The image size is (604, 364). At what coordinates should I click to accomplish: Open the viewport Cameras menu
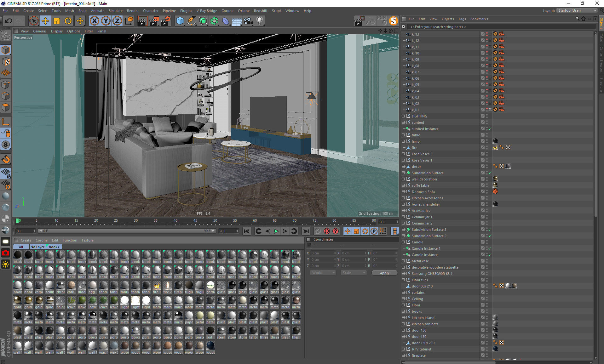pos(40,31)
